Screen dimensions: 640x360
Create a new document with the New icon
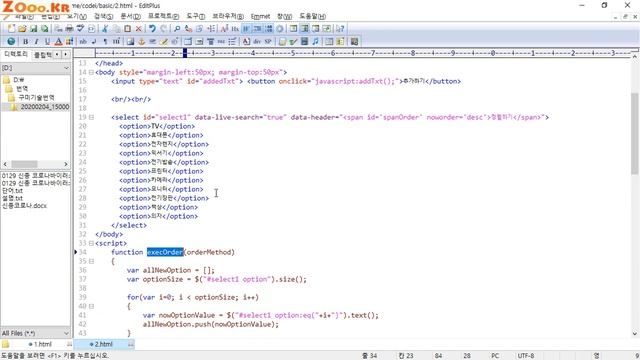point(11,29)
